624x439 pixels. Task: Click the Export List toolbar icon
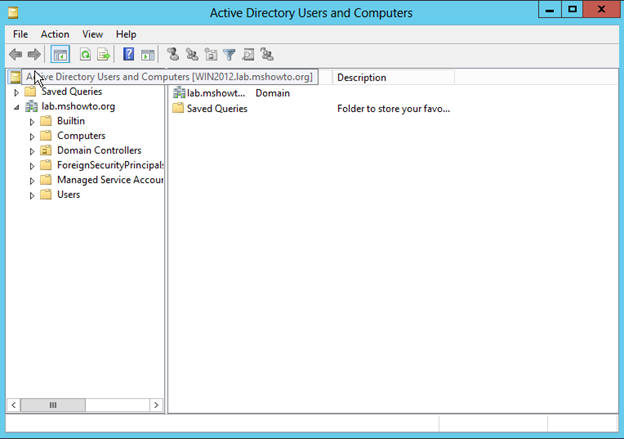point(103,55)
